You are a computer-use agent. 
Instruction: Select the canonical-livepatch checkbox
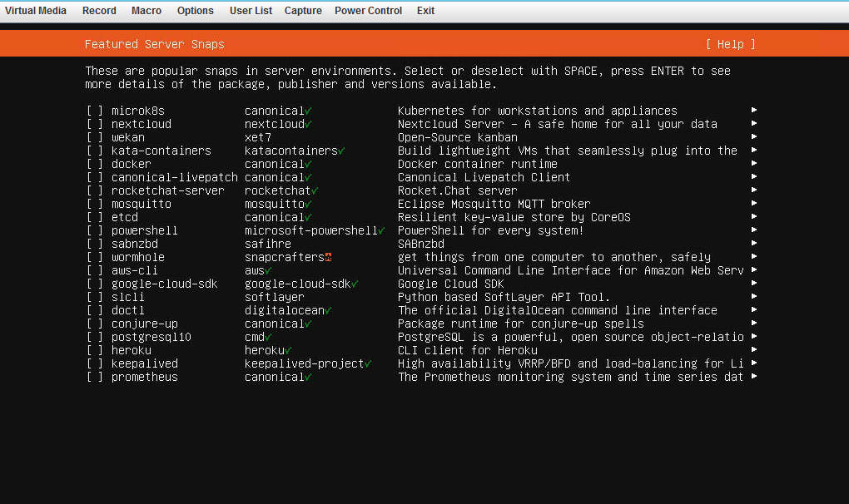(95, 177)
